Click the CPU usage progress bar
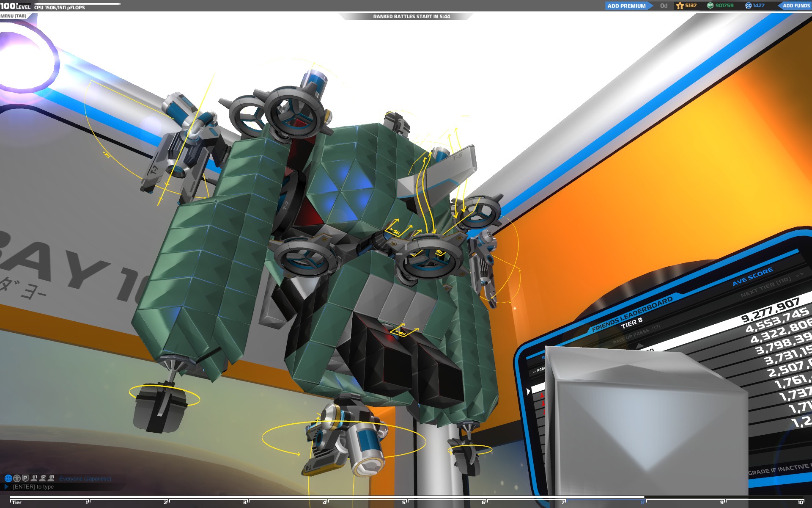Screen dimensions: 812x508 pyautogui.click(x=77, y=4)
